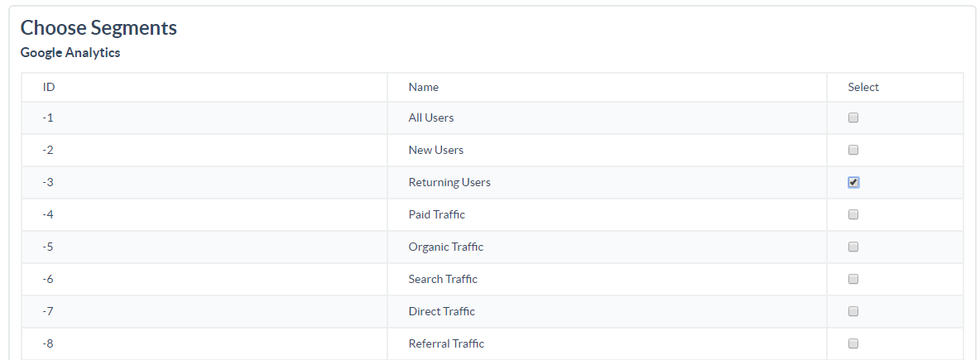Check the Search Traffic segment box
Image resolution: width=980 pixels, height=360 pixels.
tap(853, 280)
